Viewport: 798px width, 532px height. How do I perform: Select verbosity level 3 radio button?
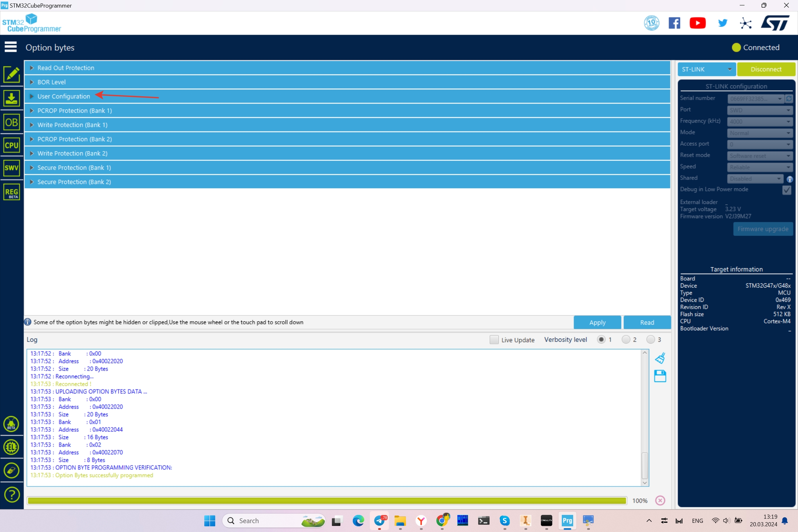tap(650, 340)
